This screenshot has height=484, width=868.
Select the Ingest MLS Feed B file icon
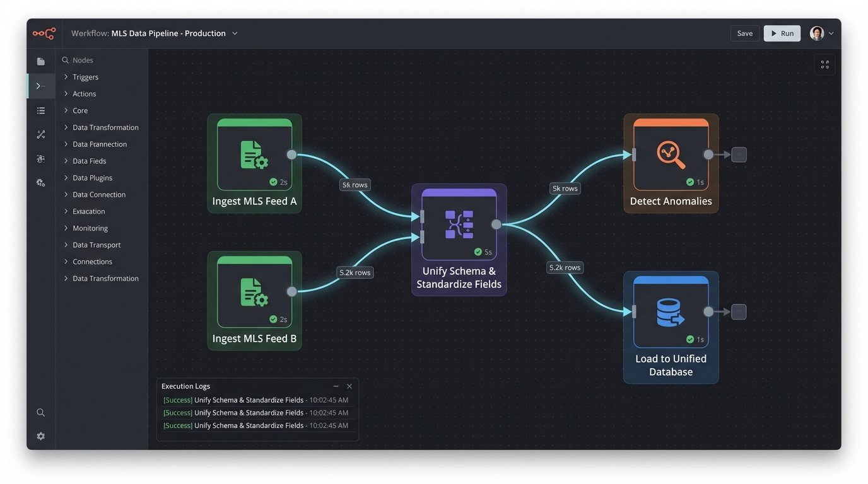(254, 291)
